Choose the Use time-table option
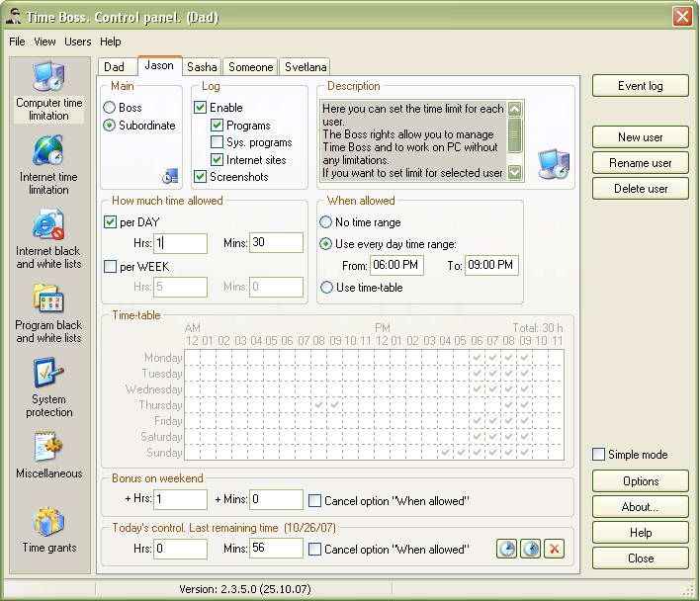The image size is (700, 601). (326, 288)
